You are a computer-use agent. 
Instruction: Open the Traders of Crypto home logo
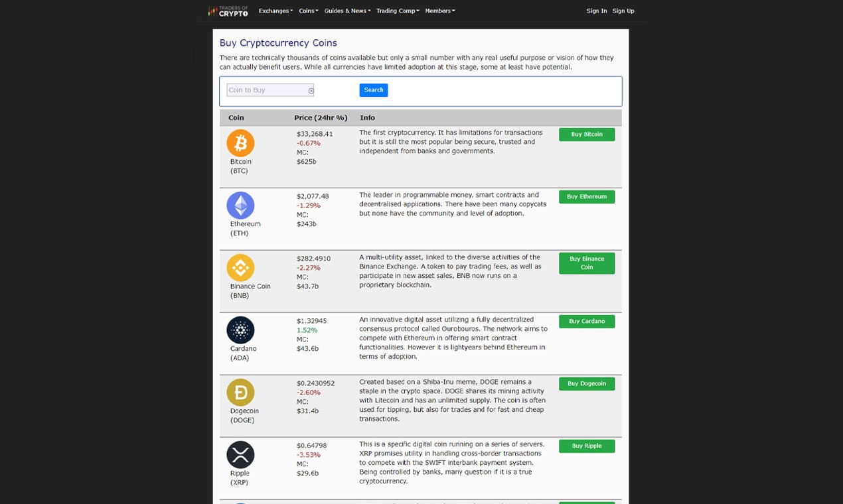click(x=228, y=11)
